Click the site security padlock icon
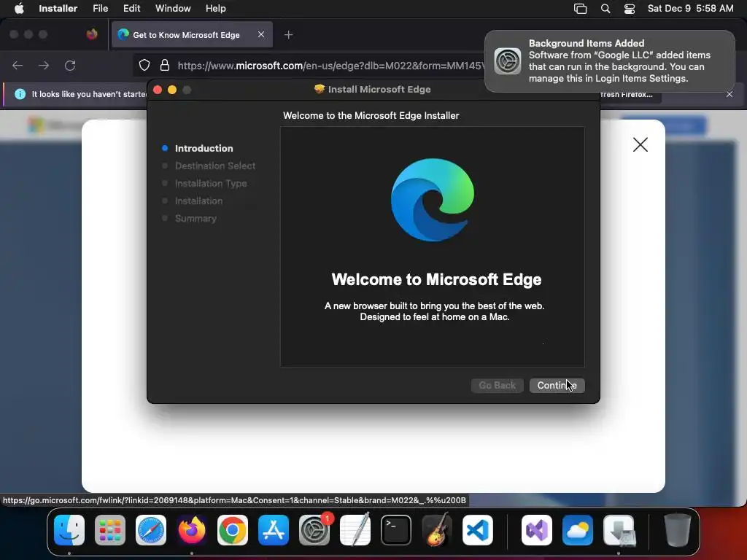The height and width of the screenshot is (560, 747). [165, 65]
